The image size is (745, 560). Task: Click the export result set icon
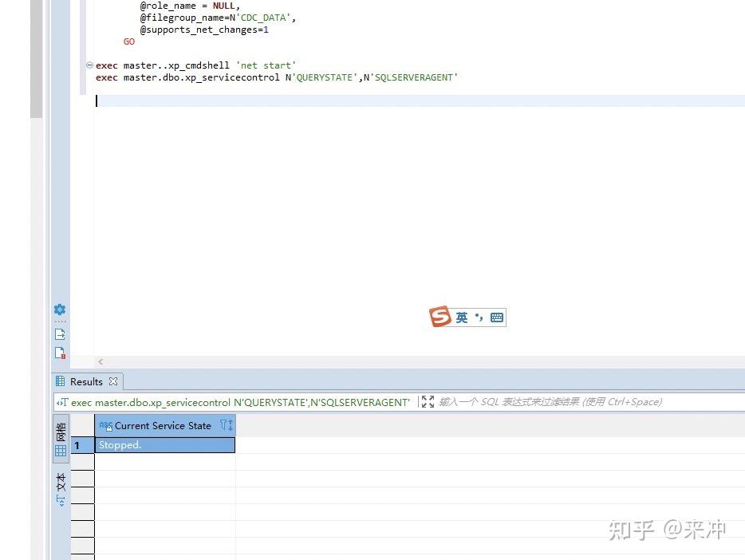click(x=60, y=333)
